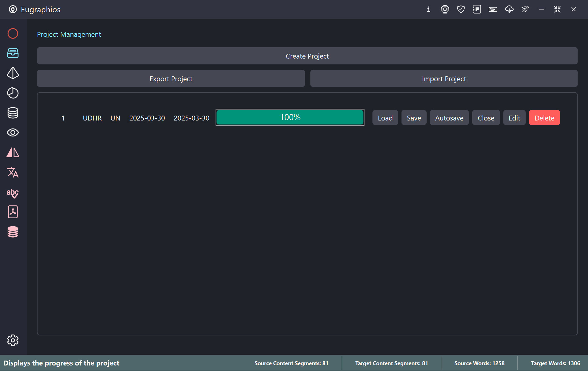
Task: Click the 100% project progress bar
Action: pos(290,117)
